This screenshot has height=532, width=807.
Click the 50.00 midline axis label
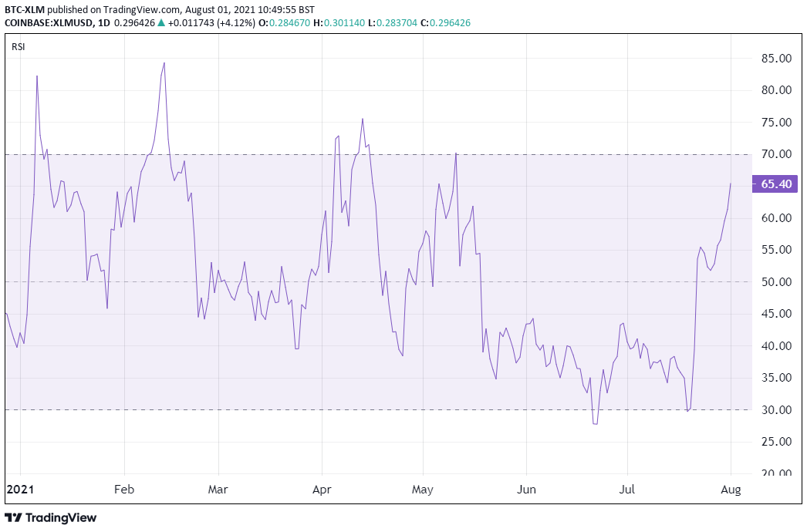coord(776,282)
